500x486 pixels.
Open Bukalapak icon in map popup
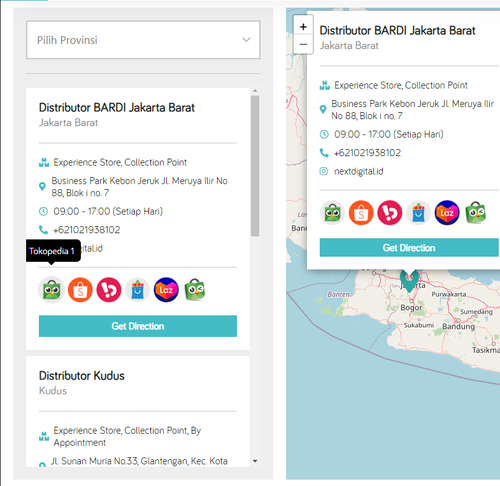tap(390, 213)
